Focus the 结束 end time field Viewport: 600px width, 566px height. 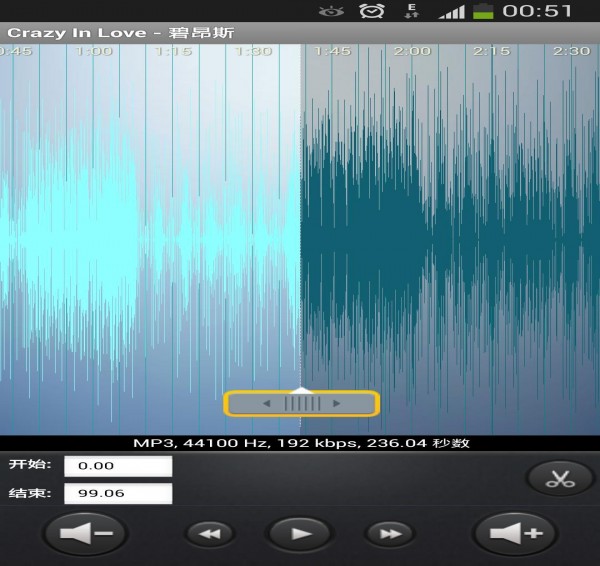coord(118,493)
